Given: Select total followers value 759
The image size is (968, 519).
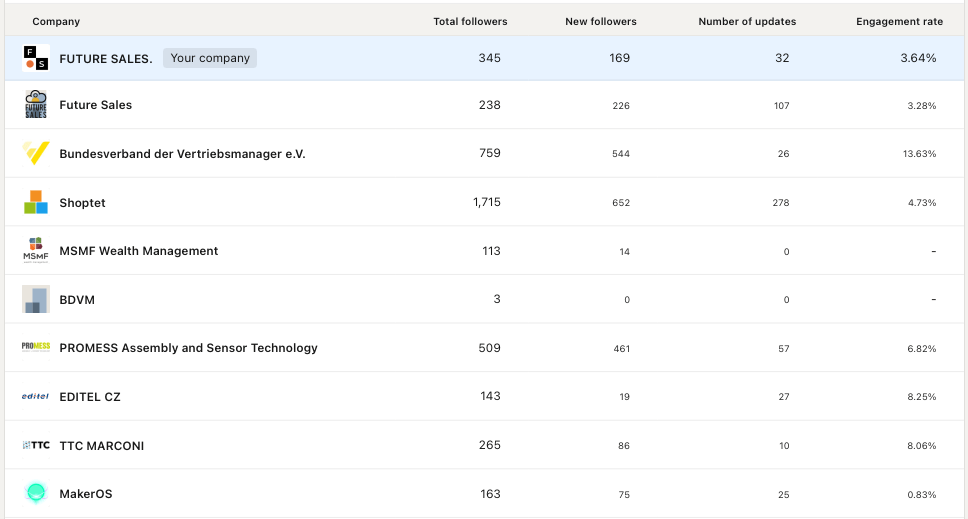Looking at the screenshot, I should coord(490,153).
